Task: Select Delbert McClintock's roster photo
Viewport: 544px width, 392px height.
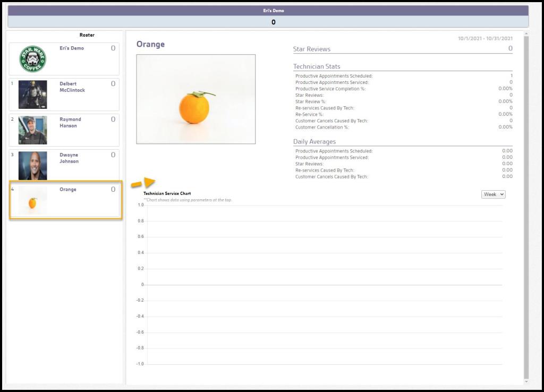Action: click(x=32, y=95)
